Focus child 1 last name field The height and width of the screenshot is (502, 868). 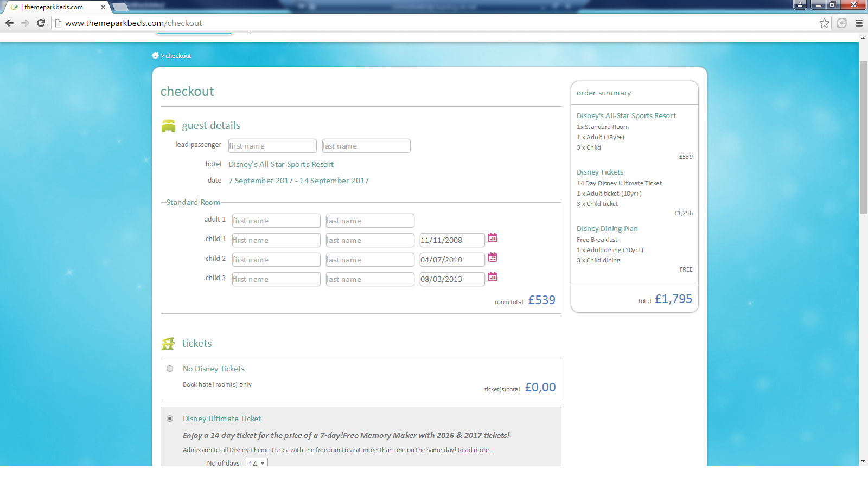[370, 240]
